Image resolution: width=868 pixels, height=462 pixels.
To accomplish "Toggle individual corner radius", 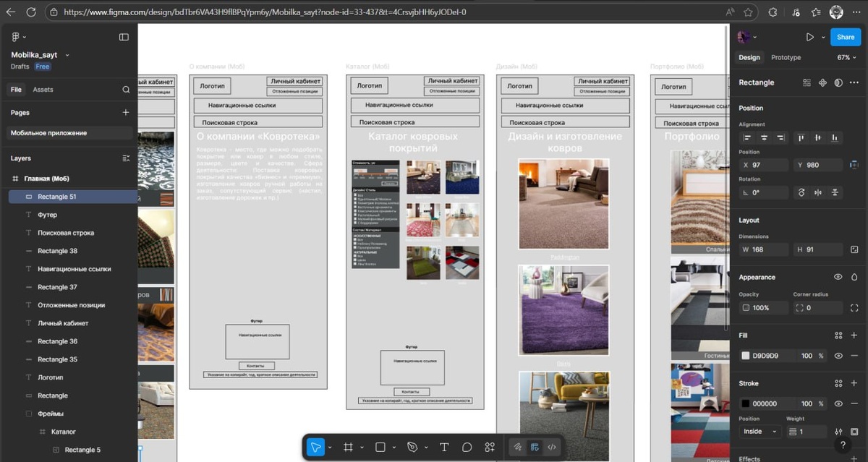I will click(x=854, y=308).
